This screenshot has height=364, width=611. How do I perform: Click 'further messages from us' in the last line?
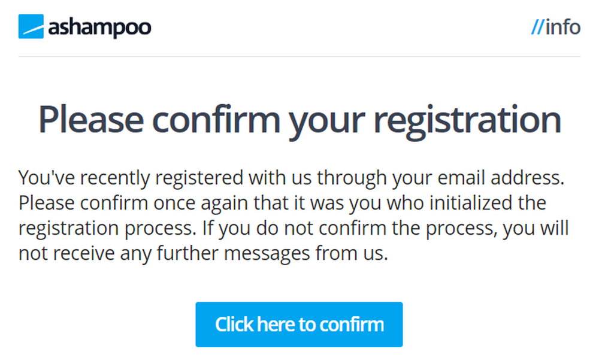coord(272,253)
